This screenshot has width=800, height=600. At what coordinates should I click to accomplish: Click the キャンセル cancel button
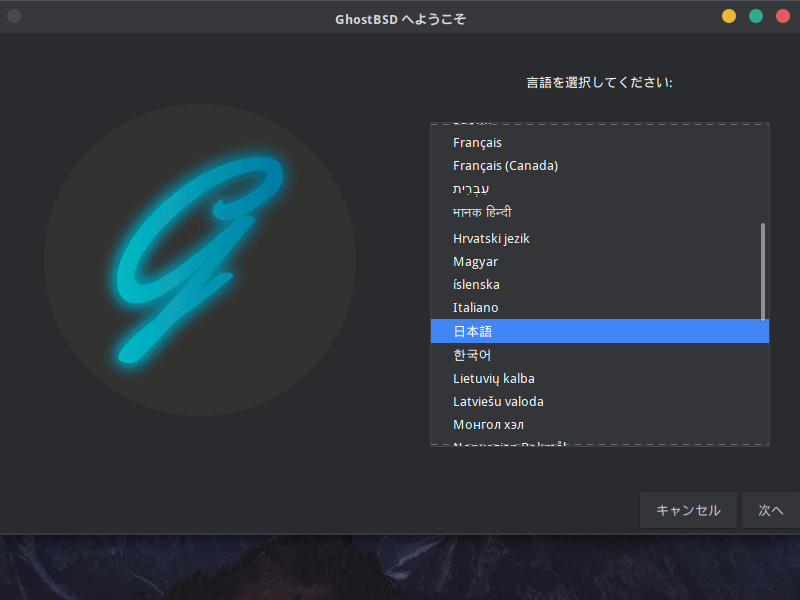688,510
